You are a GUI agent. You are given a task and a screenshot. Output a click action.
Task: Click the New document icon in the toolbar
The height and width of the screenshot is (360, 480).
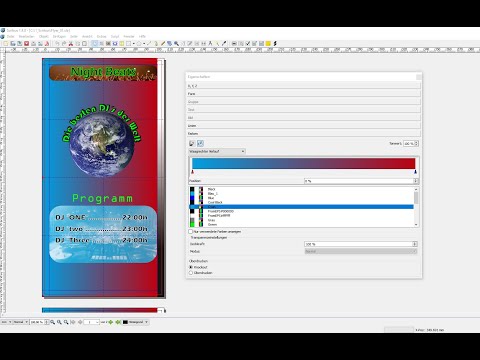6,43
